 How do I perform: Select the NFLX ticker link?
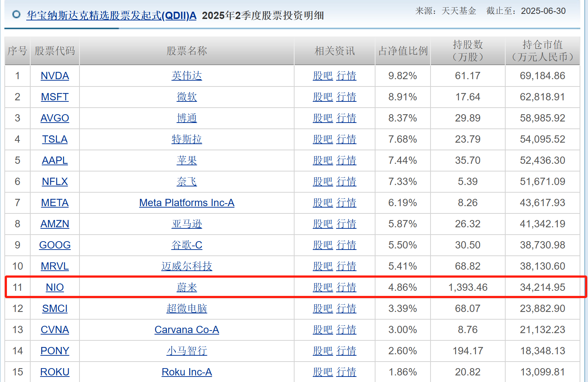click(55, 182)
